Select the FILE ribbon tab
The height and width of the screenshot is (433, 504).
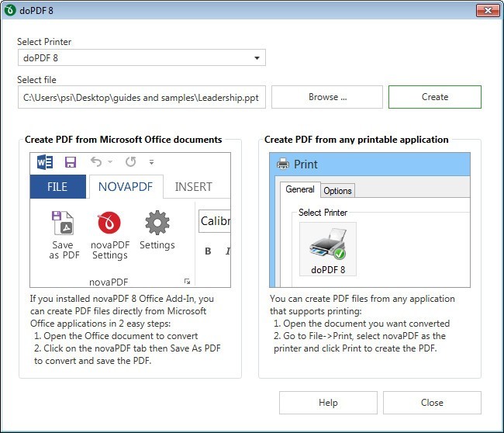[x=57, y=186]
